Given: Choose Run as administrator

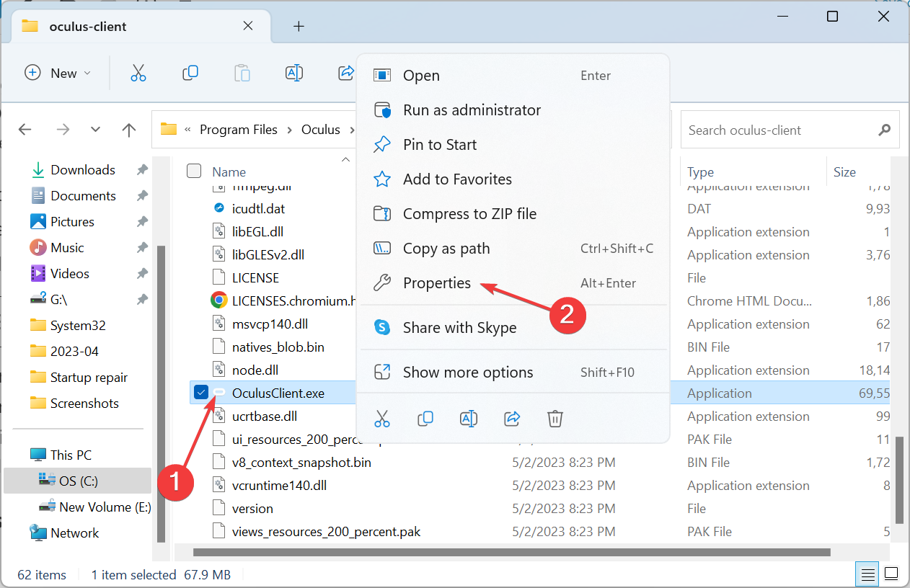Looking at the screenshot, I should click(513, 110).
